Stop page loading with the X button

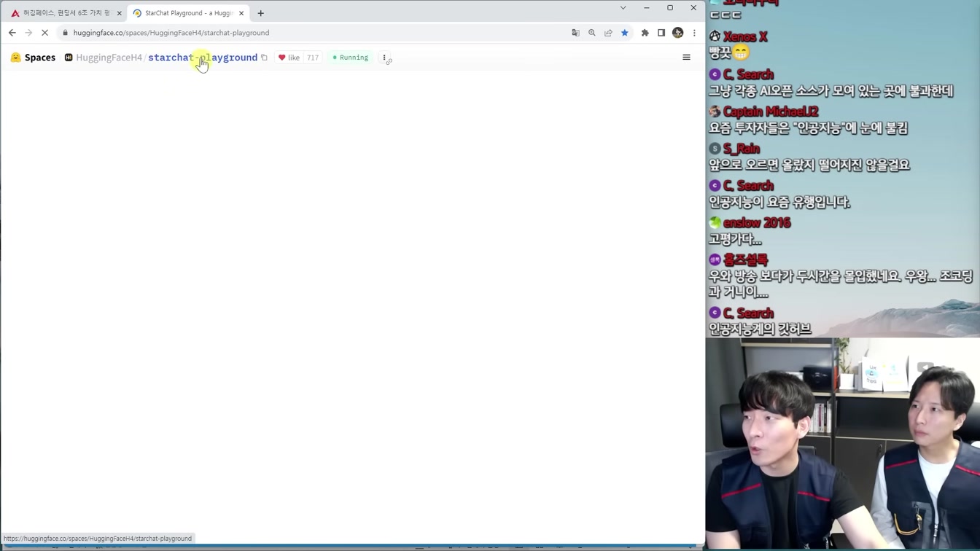pos(44,33)
